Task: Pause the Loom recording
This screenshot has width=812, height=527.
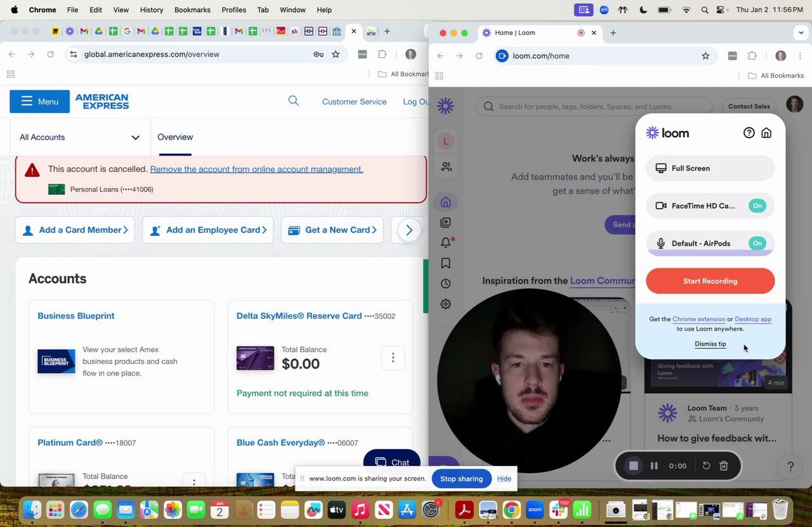Action: point(654,465)
